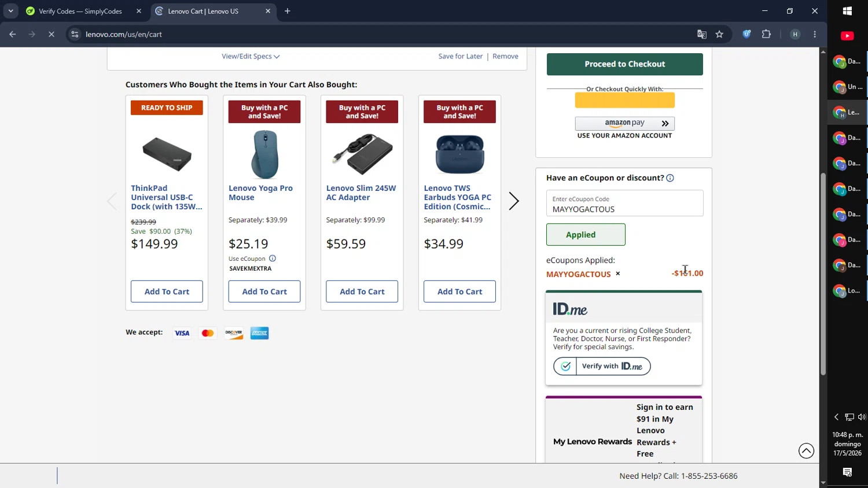Remove MAYYOGACTOUS coupon with the x
Screen dimensions: 868x488
(618, 273)
